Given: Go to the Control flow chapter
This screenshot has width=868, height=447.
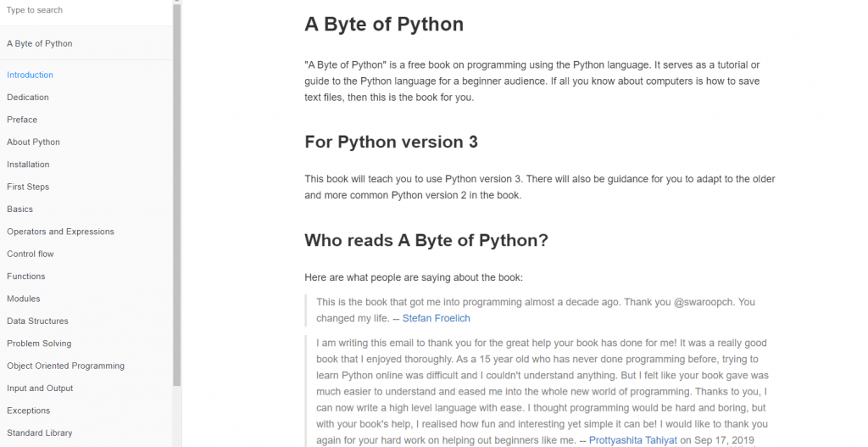Looking at the screenshot, I should pos(31,254).
